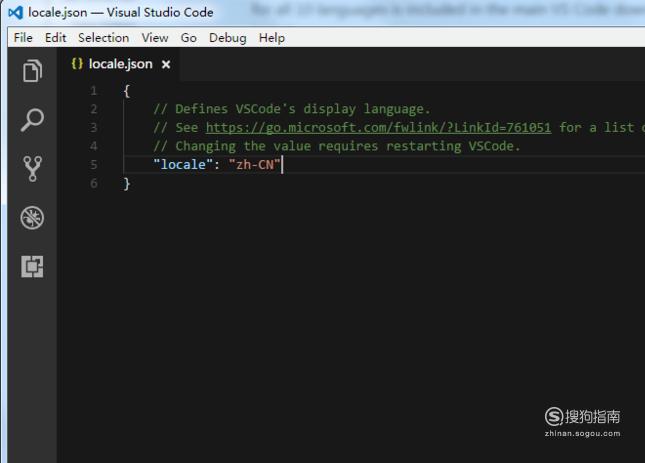
Task: Open the Help menu
Action: (x=272, y=38)
